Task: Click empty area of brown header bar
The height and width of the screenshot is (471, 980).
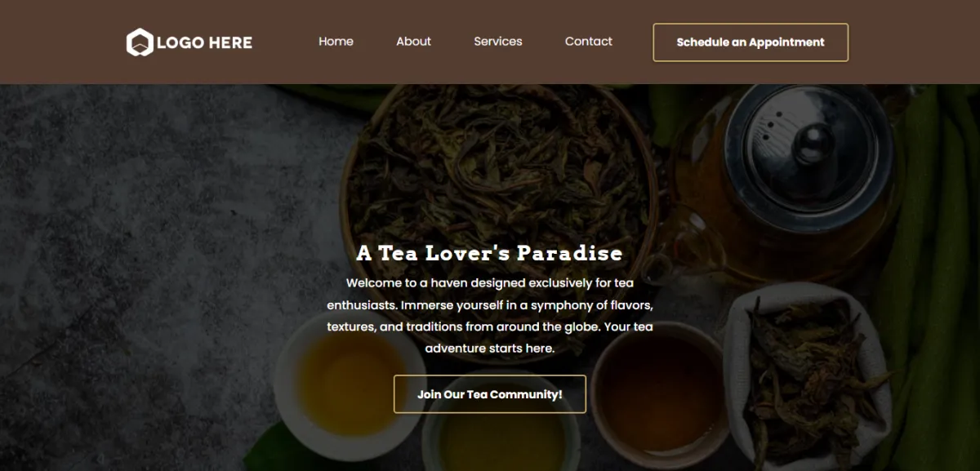Action: point(915,42)
